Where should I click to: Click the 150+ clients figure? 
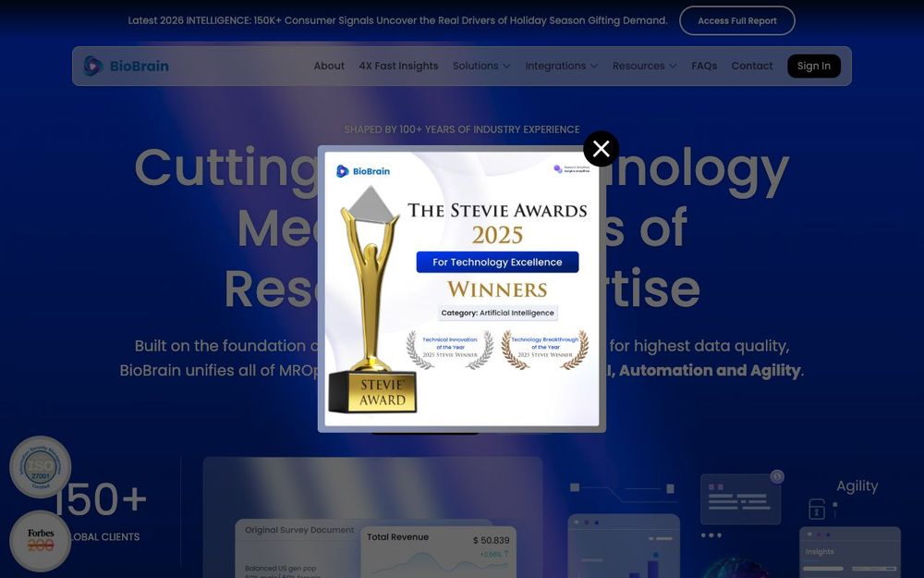click(100, 499)
